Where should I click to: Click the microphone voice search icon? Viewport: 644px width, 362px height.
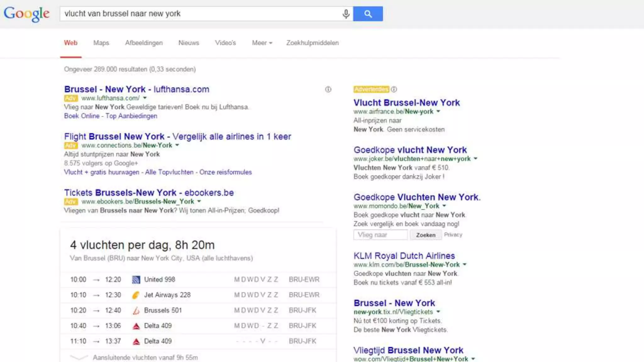(x=346, y=14)
